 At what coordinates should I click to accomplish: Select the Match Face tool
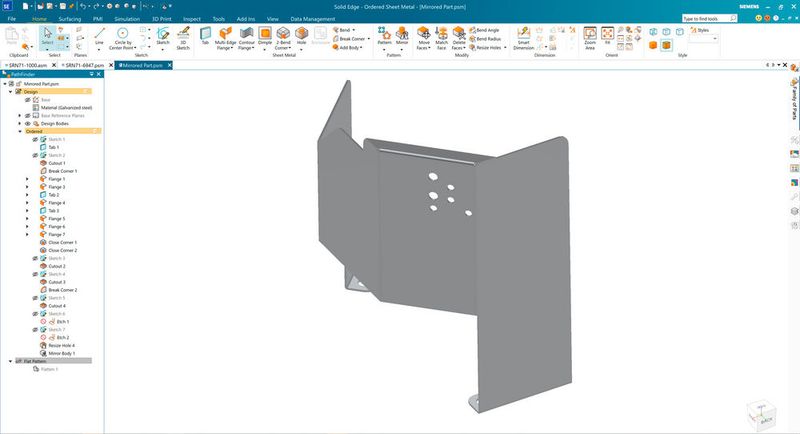click(x=441, y=39)
